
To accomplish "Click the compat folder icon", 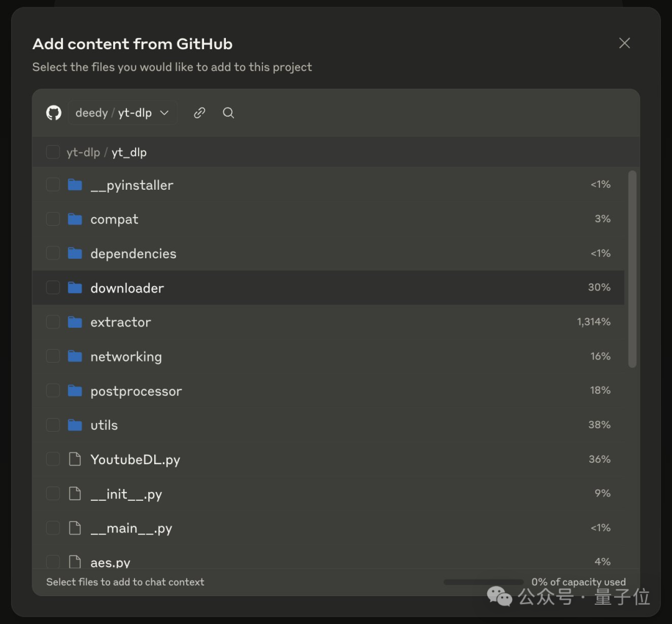I will coord(75,219).
